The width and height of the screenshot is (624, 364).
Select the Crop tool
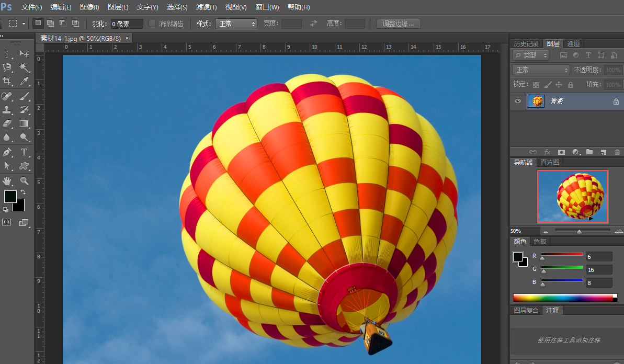tap(7, 81)
